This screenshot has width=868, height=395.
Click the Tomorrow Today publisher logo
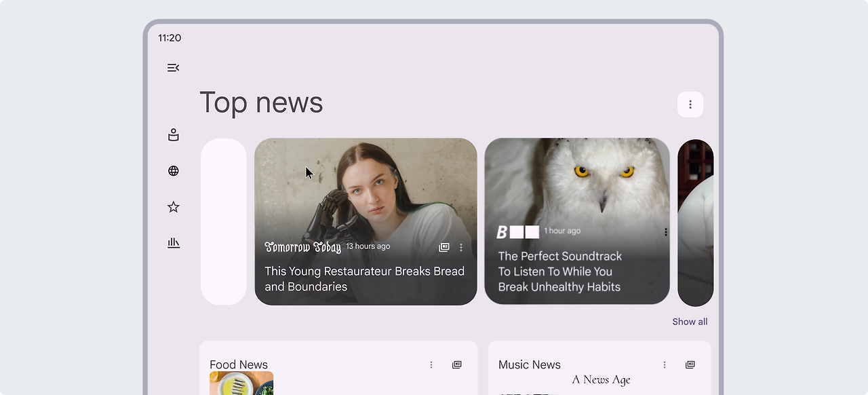302,247
